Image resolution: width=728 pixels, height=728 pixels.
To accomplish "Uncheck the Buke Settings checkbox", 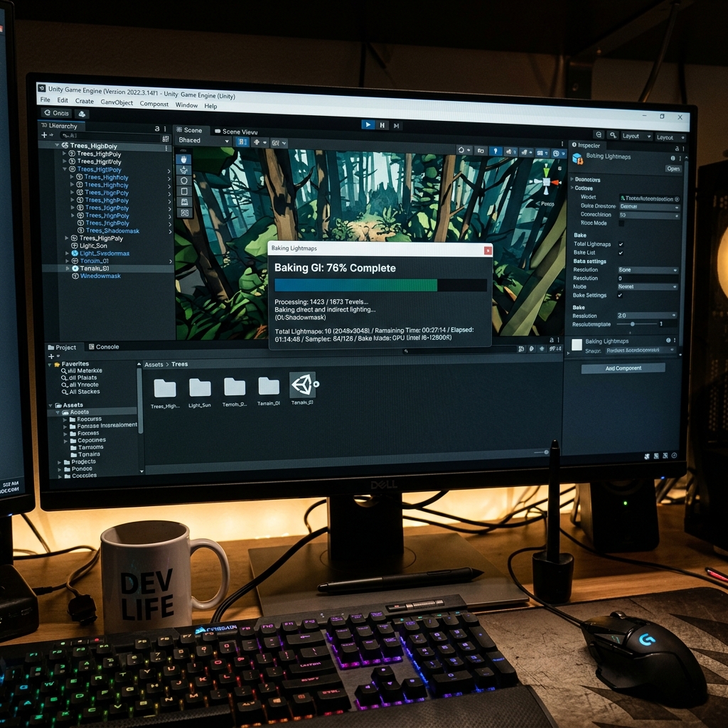I will 620,295.
